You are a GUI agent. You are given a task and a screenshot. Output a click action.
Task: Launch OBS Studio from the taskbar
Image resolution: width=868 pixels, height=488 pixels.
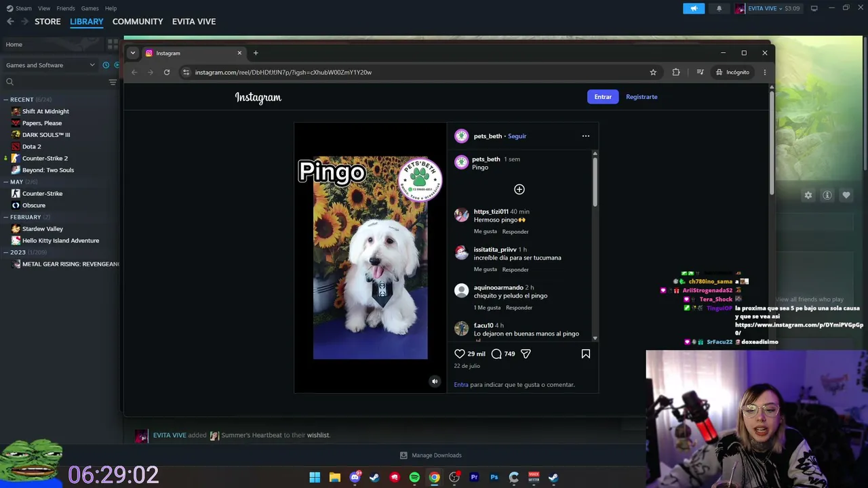tap(454, 477)
